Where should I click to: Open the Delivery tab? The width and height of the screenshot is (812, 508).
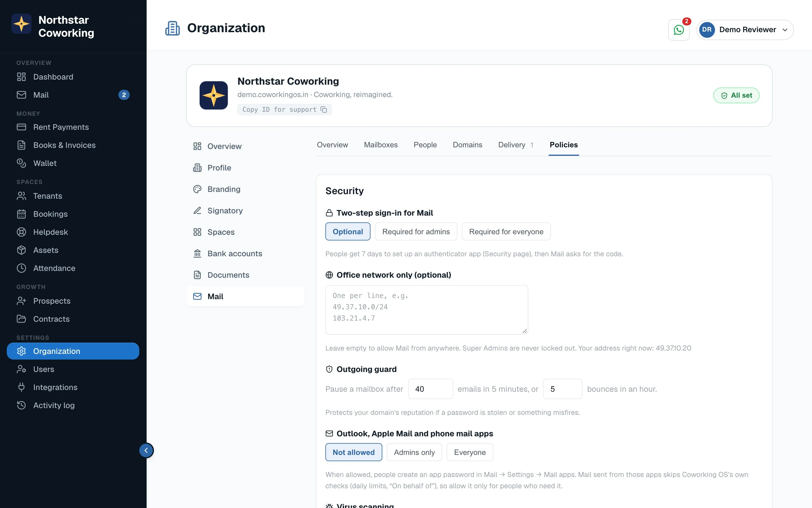coord(516,145)
